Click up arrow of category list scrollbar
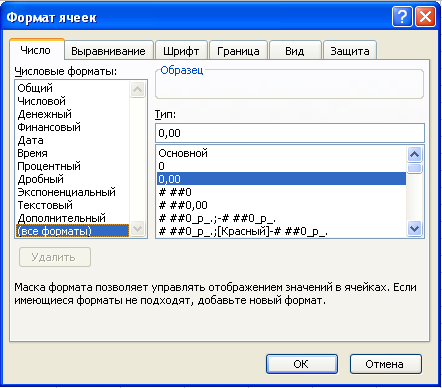Viewport: 442px width, 388px height. coord(137,89)
